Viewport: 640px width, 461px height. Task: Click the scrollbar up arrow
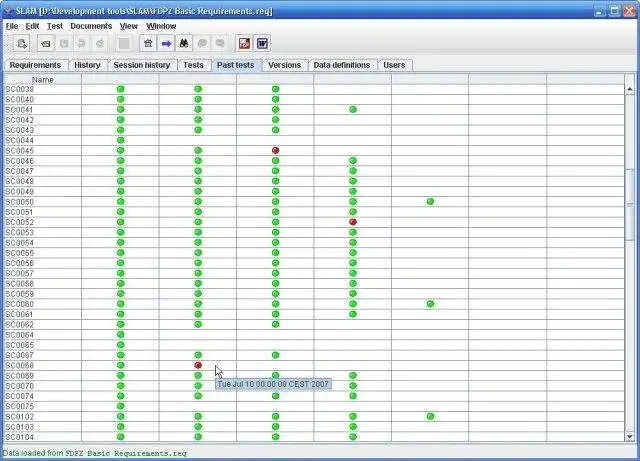(x=630, y=89)
